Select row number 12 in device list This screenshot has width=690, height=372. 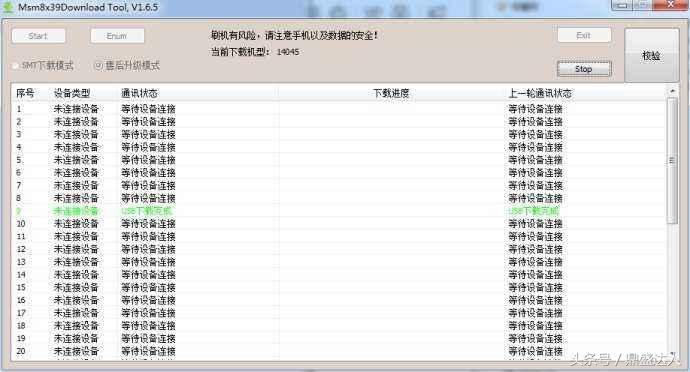(338, 249)
